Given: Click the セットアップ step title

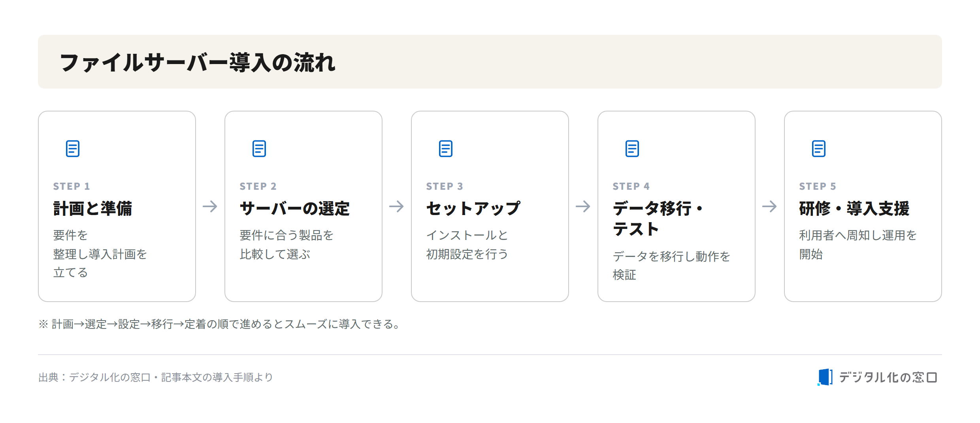Looking at the screenshot, I should click(473, 208).
